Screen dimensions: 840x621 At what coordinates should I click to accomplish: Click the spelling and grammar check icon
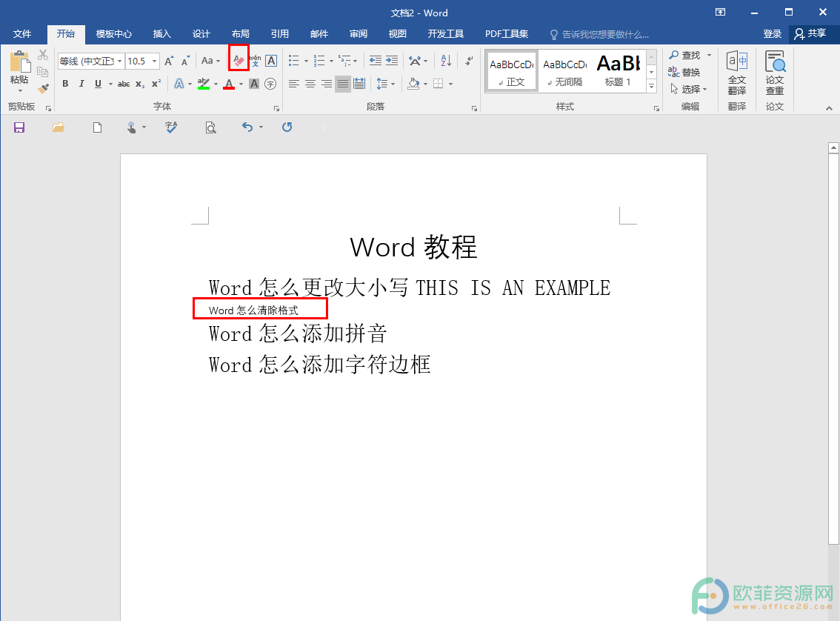171,127
